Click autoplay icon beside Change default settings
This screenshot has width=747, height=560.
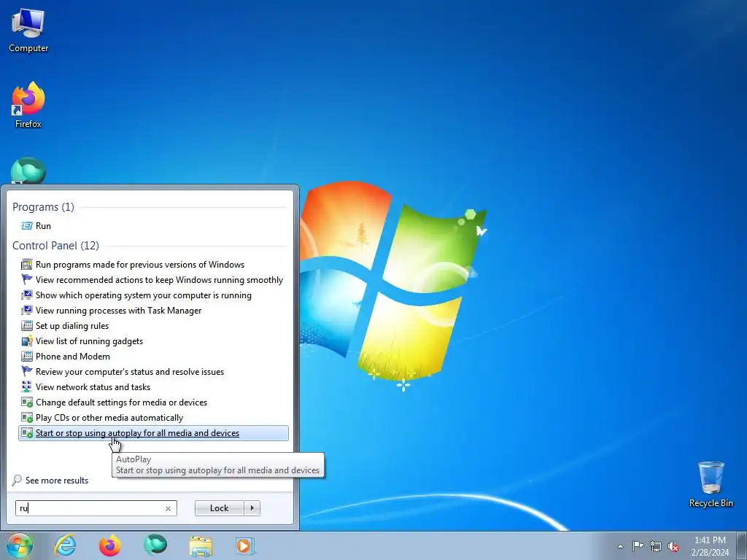click(27, 402)
